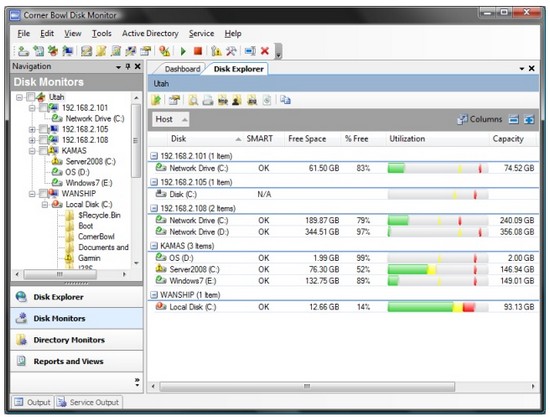This screenshot has width=550, height=417.
Task: Click the fourth main toolbar icon (computer monitor)
Action: [68, 51]
